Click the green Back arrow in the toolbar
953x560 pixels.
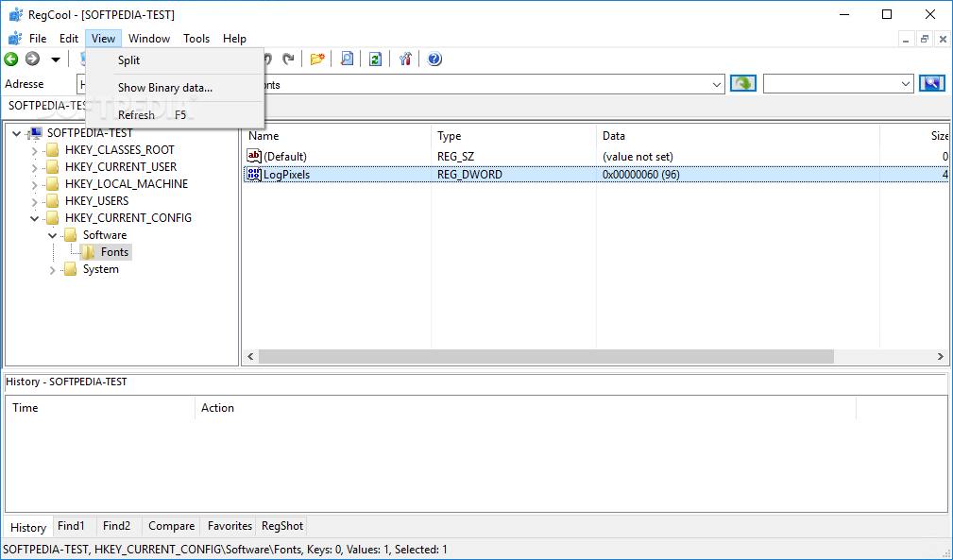tap(11, 59)
